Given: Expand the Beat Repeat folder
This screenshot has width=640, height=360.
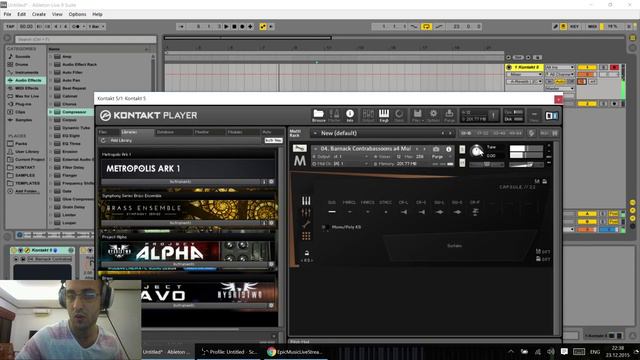Looking at the screenshot, I should 51,88.
